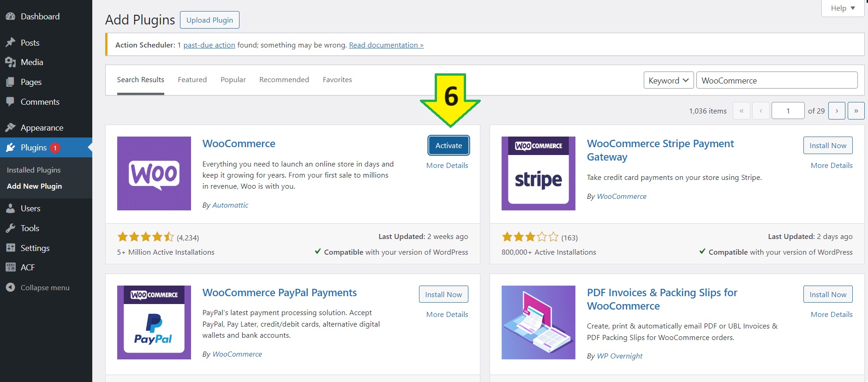
Task: Click the PDF Invoices plugin thumbnail
Action: click(539, 322)
